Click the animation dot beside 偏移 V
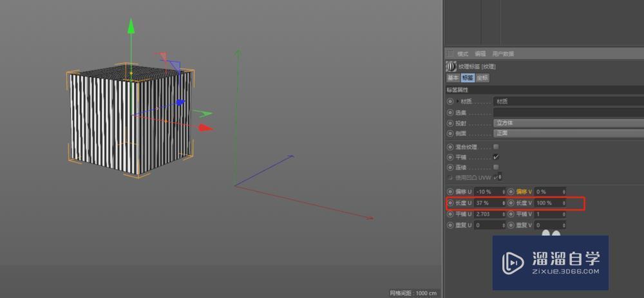This screenshot has width=644, height=298. 511,192
